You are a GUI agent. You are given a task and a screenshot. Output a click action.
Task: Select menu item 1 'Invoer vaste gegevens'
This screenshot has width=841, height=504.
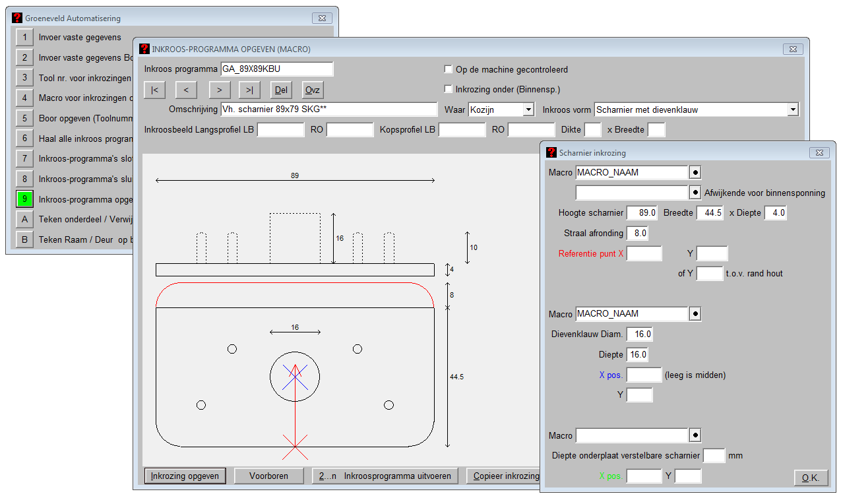point(24,38)
